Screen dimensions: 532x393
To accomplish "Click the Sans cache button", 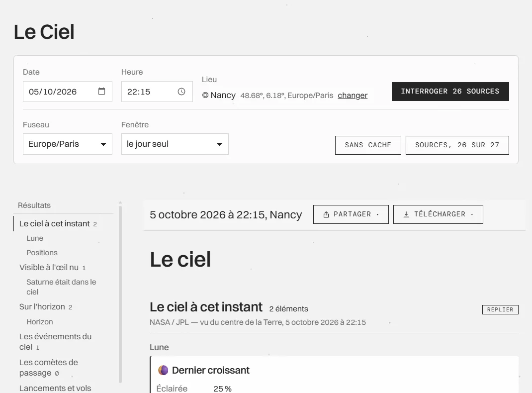I will (x=368, y=145).
